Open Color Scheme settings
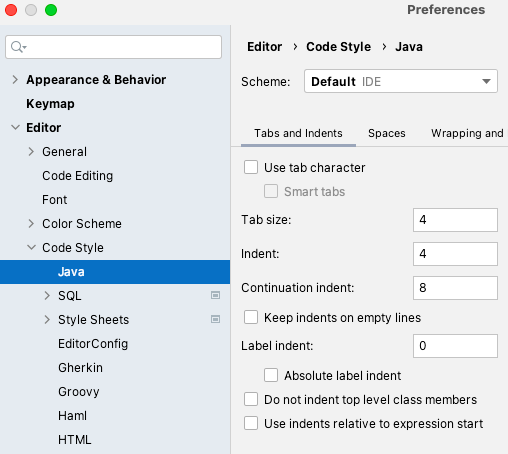 pos(82,224)
